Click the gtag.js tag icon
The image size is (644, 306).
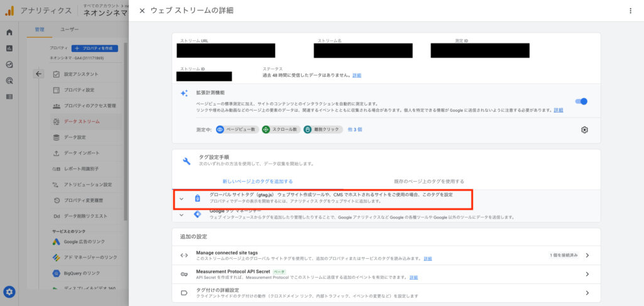click(197, 199)
